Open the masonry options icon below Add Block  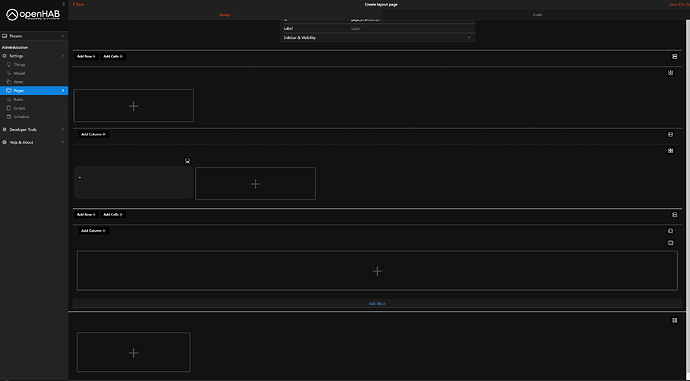point(675,320)
